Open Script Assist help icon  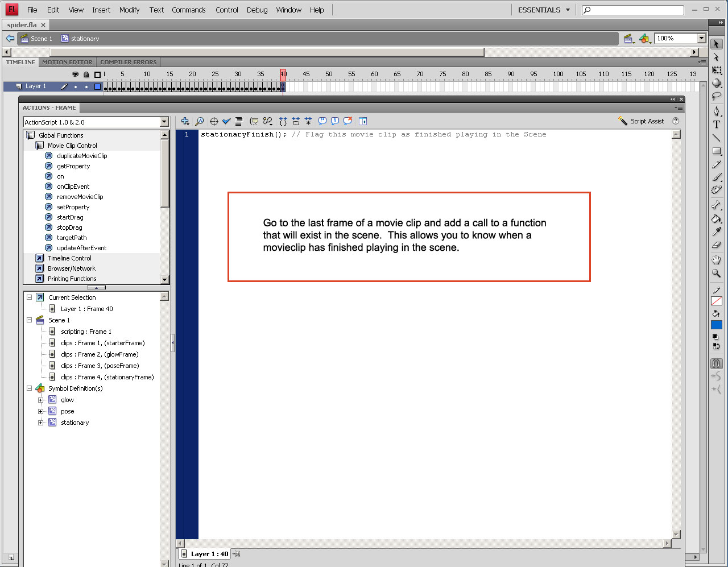pyautogui.click(x=676, y=121)
